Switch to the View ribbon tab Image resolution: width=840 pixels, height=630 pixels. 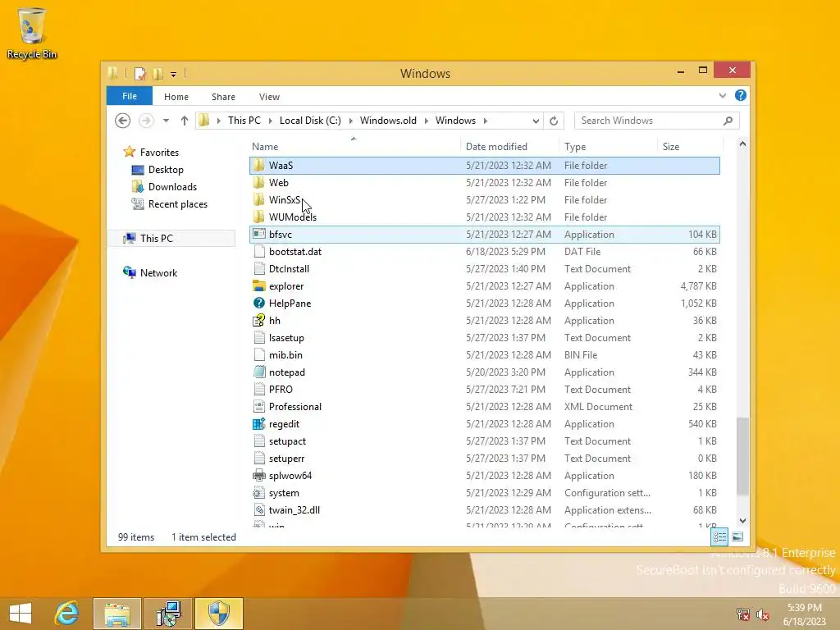pyautogui.click(x=269, y=97)
